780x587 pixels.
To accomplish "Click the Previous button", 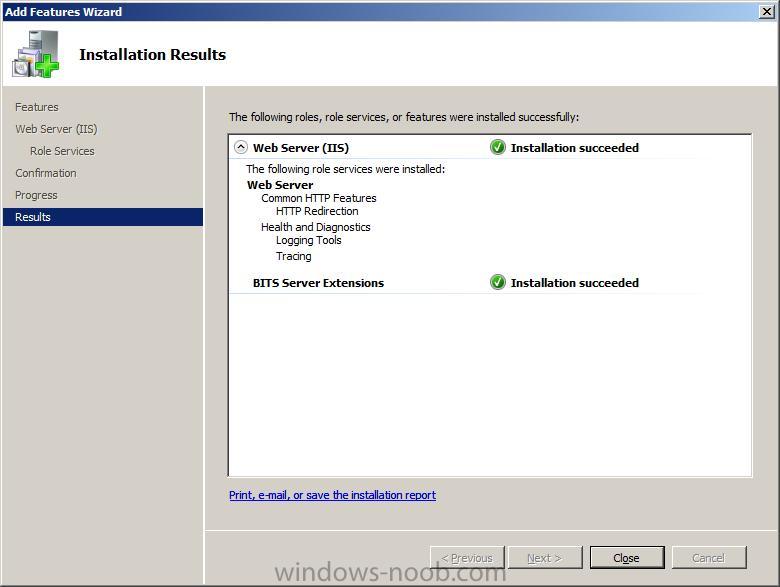I will coord(467,558).
